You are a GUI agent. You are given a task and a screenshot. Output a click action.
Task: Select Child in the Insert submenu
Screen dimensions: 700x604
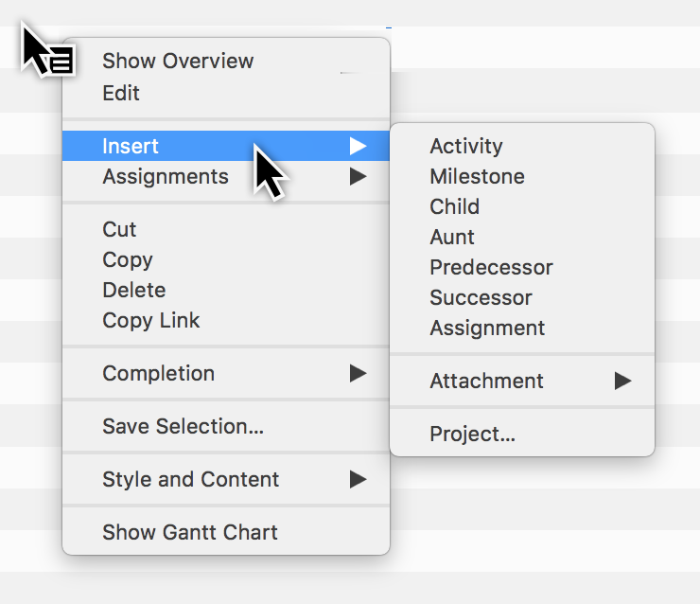(454, 207)
